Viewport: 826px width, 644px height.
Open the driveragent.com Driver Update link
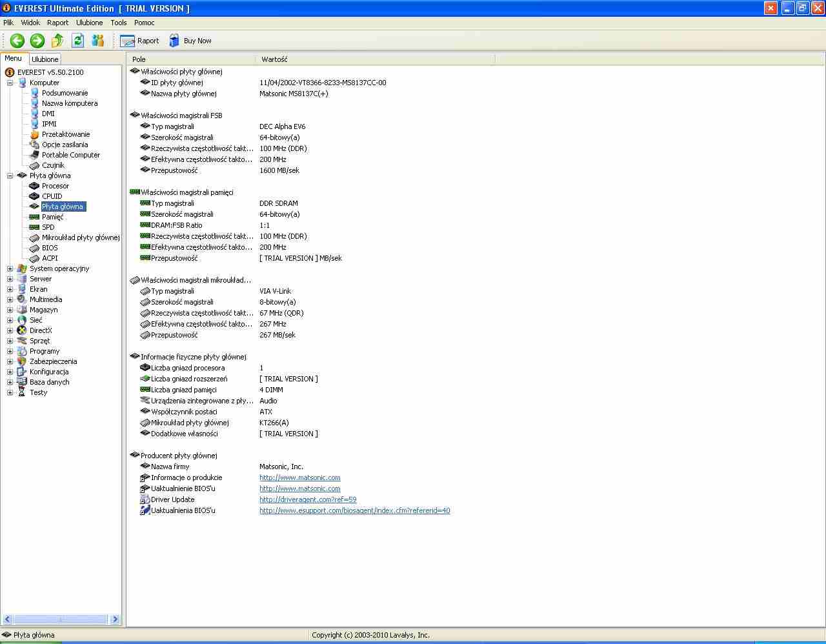pyautogui.click(x=308, y=499)
